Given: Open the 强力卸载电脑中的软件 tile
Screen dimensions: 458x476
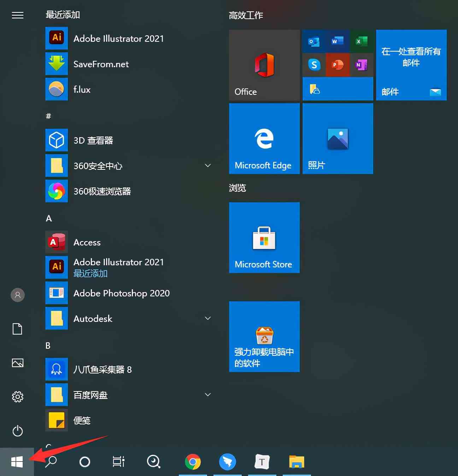Looking at the screenshot, I should tap(264, 337).
